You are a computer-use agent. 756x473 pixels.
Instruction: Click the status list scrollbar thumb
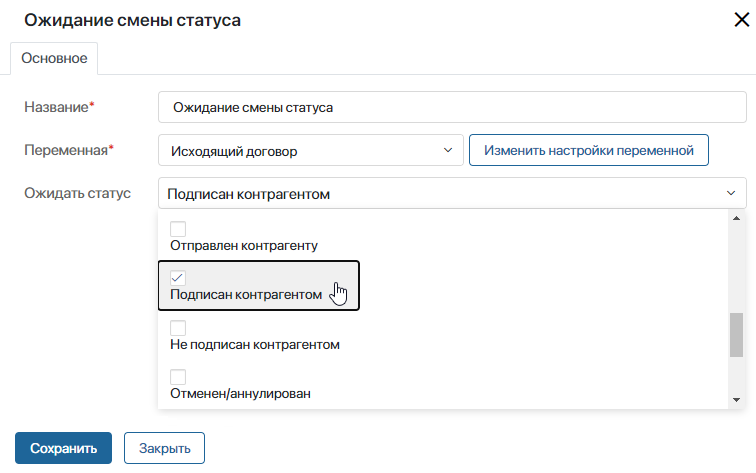pyautogui.click(x=736, y=335)
